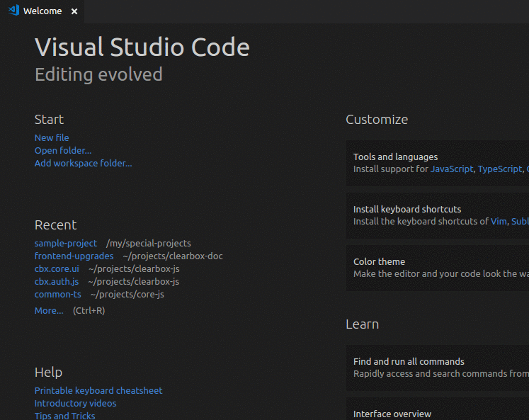Close the Welcome tab

[x=74, y=11]
